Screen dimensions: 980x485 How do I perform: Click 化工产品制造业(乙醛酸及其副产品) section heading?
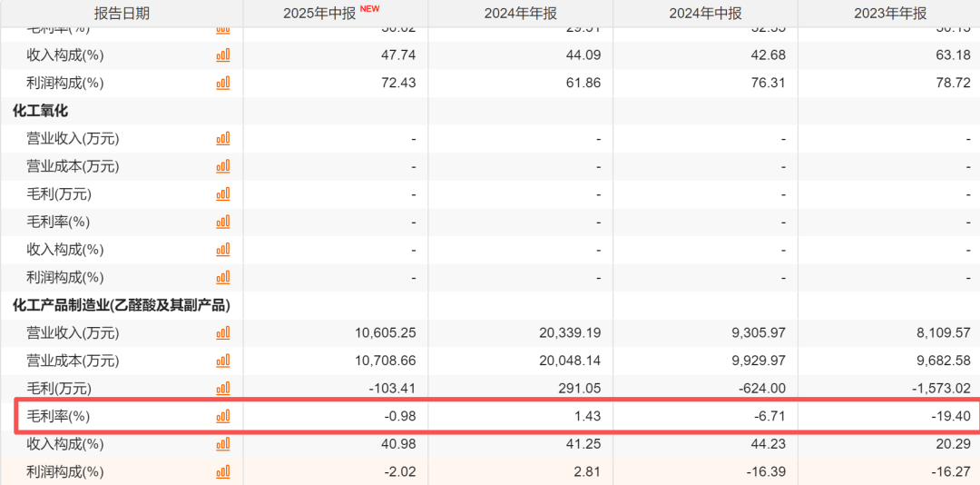coord(121,305)
